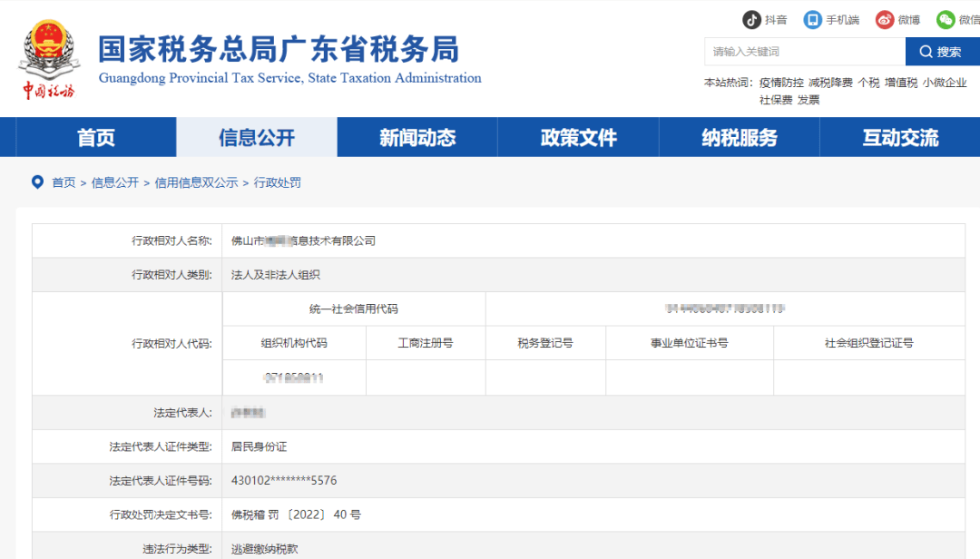The image size is (980, 559).
Task: Click the China Taxation emblem logo
Action: pos(50,56)
